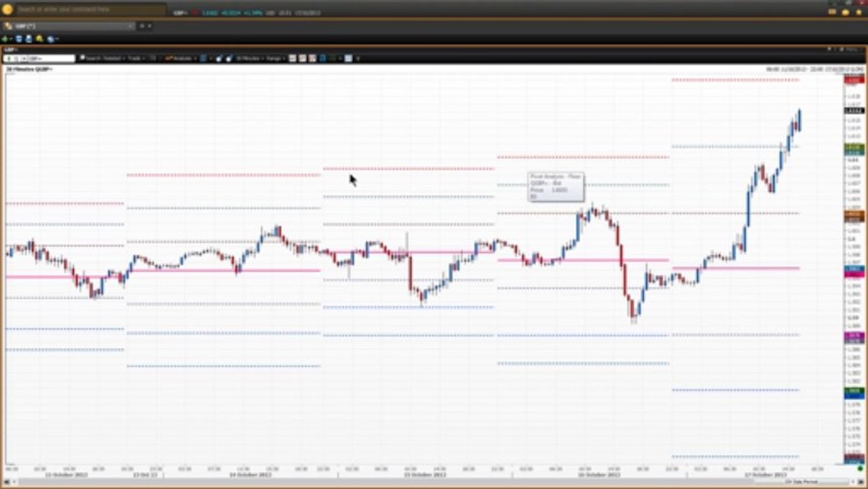The image size is (868, 489).
Task: Click the first drawing tool icon after Analysis
Action: click(x=219, y=58)
